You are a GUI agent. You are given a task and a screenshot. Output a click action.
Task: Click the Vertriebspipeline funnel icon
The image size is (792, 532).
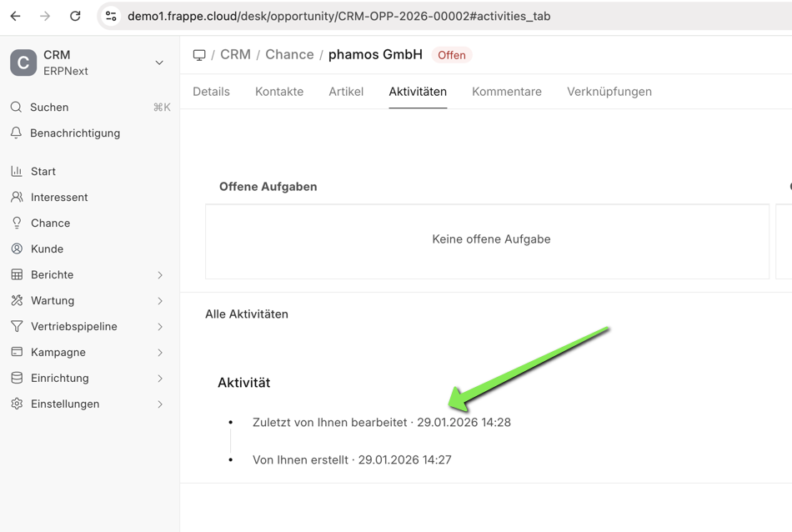17,327
